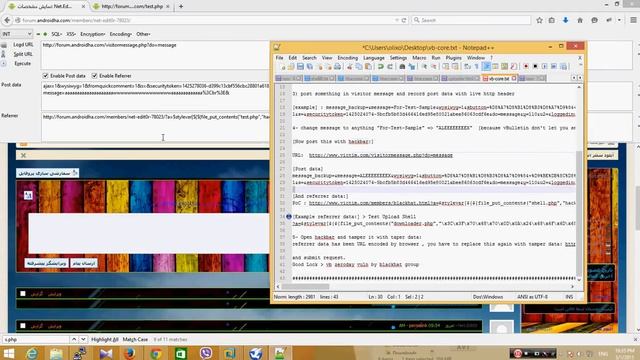This screenshot has height=360, width=640.
Task: Click the Cut scissors icon in Notepad++
Action: click(x=349, y=67)
